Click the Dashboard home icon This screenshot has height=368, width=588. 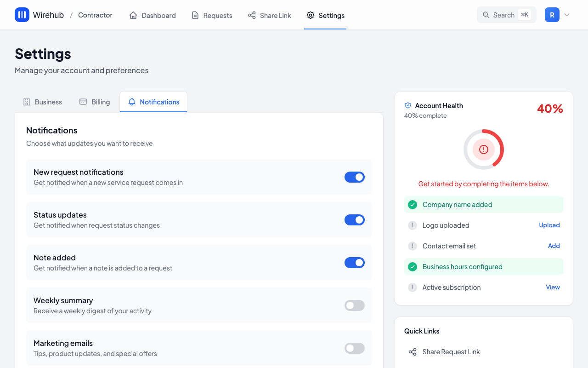(x=133, y=15)
